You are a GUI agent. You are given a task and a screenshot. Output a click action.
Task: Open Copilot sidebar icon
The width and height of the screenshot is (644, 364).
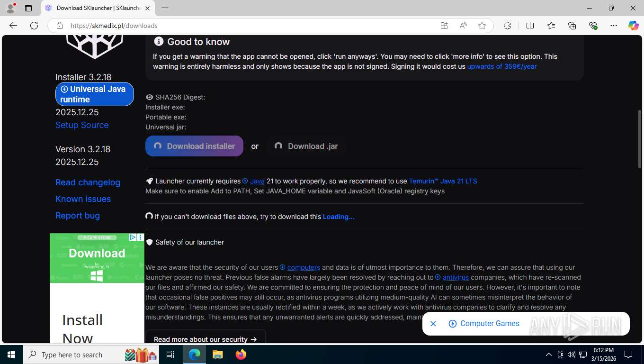(633, 26)
